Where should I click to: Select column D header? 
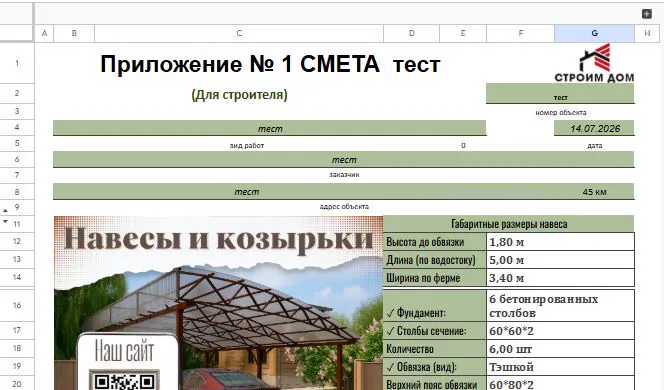point(412,33)
